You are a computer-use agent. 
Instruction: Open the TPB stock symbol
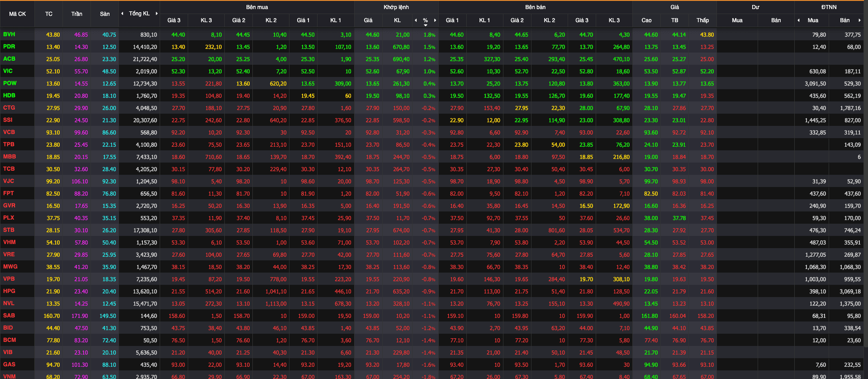(9, 144)
